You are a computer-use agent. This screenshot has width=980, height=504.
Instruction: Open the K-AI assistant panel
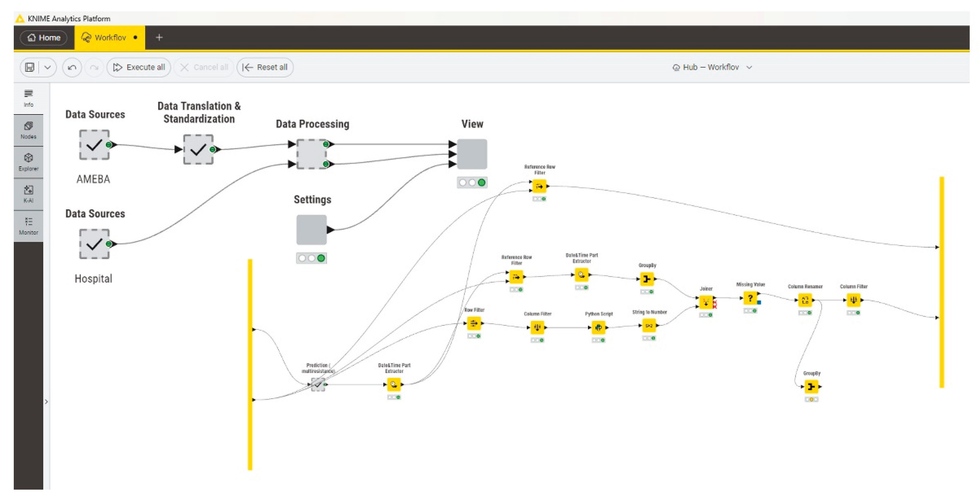click(x=28, y=194)
